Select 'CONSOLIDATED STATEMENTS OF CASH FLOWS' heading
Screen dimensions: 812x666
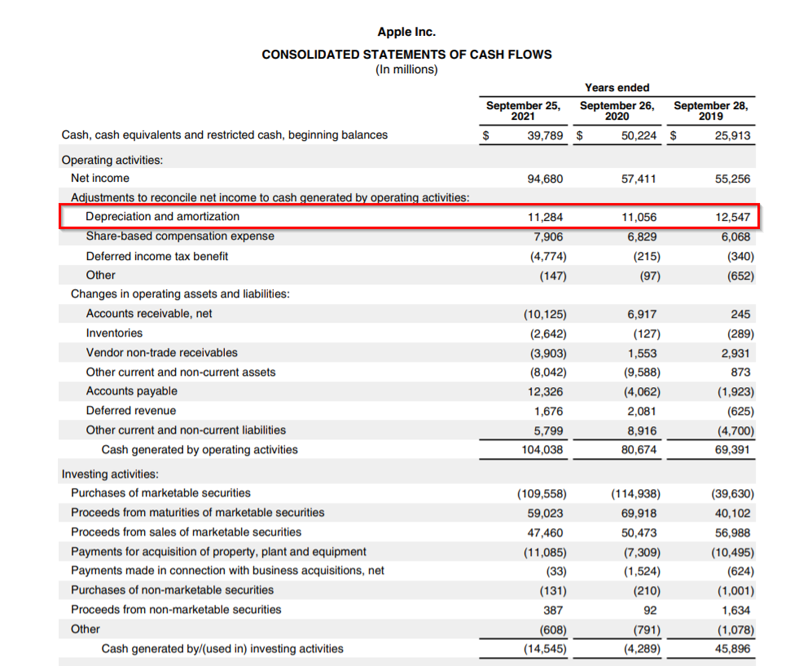click(406, 54)
